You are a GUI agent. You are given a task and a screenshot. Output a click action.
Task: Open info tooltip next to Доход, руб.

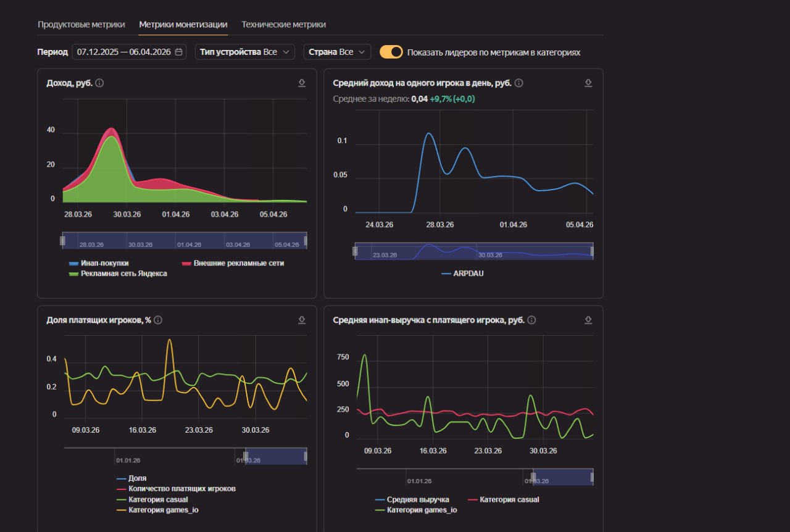click(99, 83)
